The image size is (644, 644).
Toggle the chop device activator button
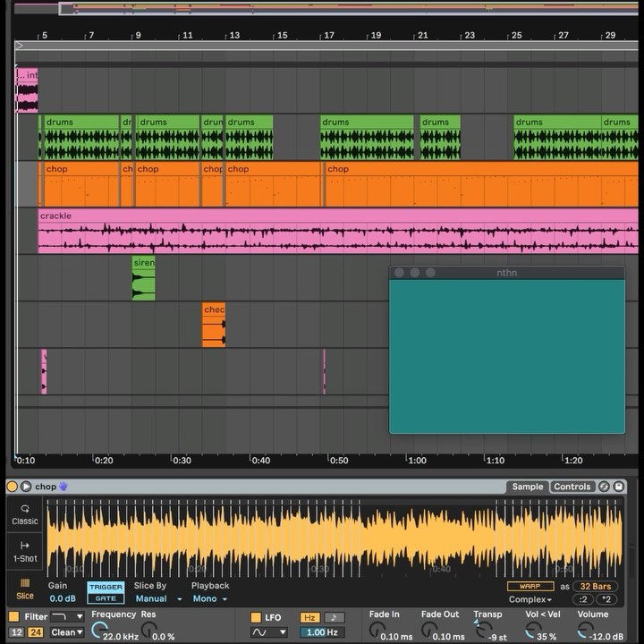(12, 487)
